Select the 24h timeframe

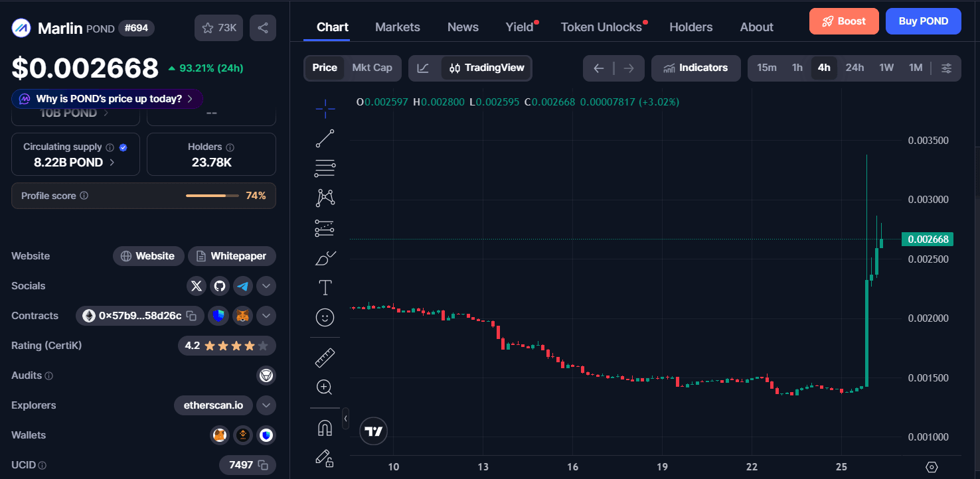pos(855,68)
